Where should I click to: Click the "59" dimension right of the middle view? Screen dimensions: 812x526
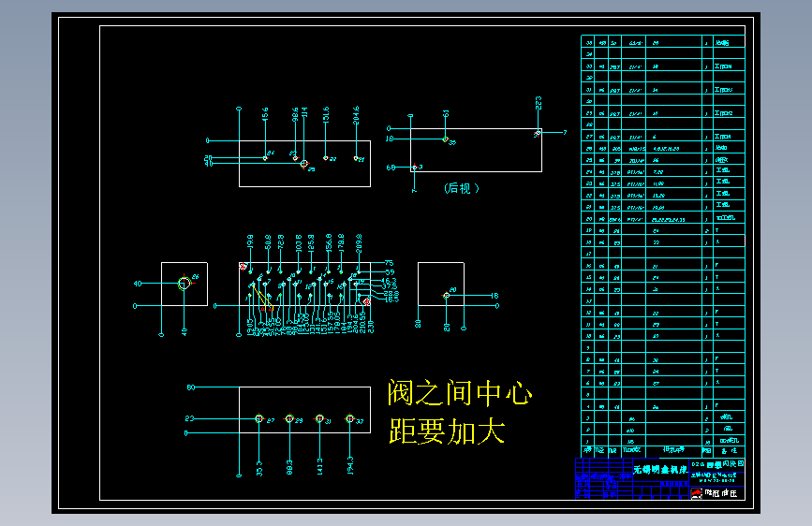click(x=390, y=271)
